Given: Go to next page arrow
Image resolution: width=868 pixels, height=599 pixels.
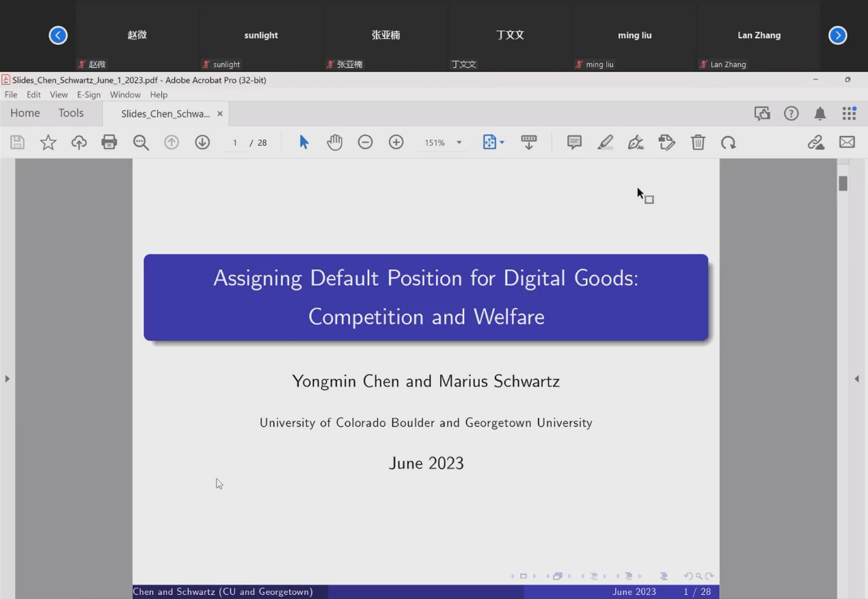Looking at the screenshot, I should (202, 142).
